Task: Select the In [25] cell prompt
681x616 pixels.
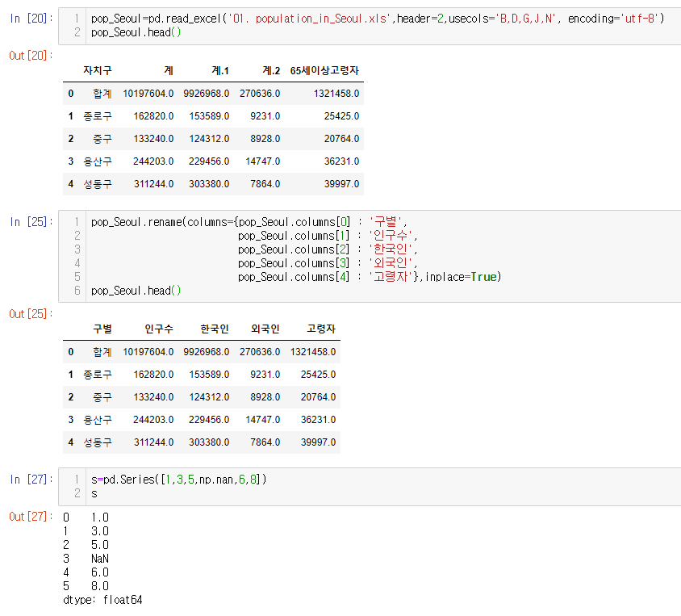Action: [x=27, y=222]
